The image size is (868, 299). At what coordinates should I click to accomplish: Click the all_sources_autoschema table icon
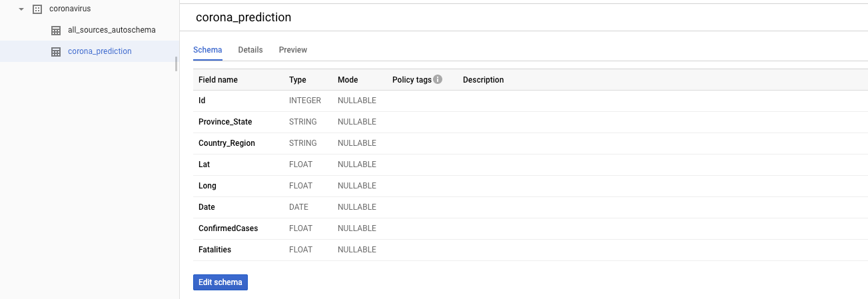(x=56, y=31)
